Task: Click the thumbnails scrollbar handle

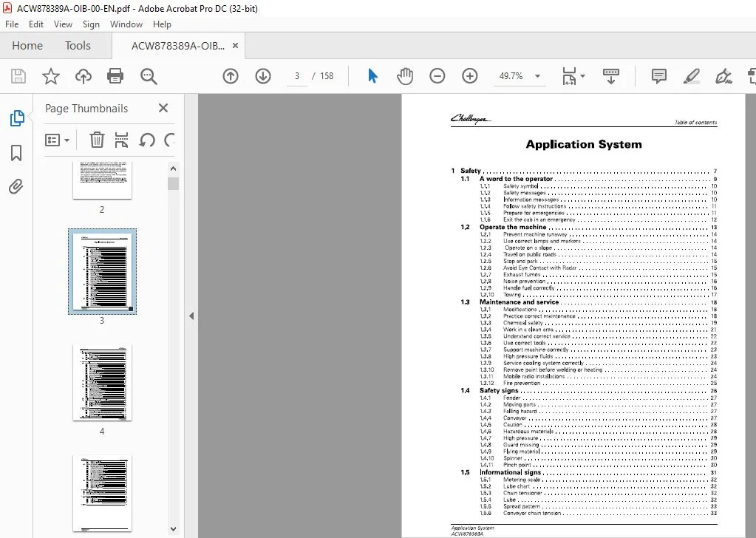Action: pos(173,184)
